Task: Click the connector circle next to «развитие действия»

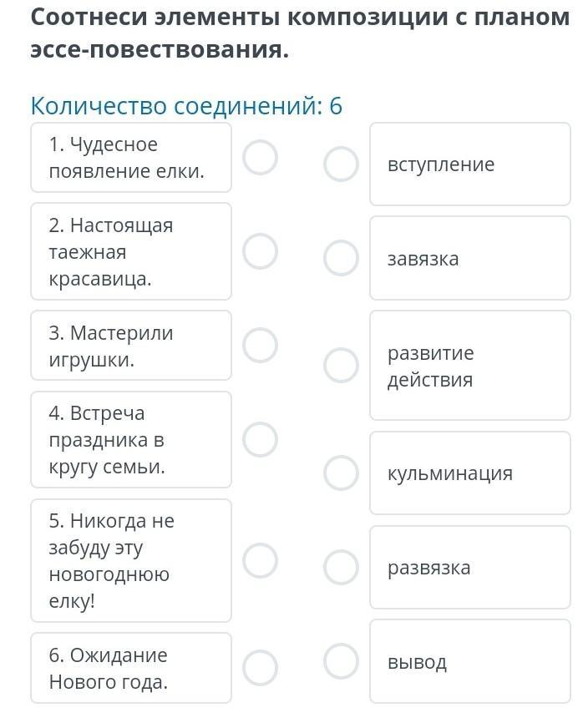Action: (x=341, y=366)
